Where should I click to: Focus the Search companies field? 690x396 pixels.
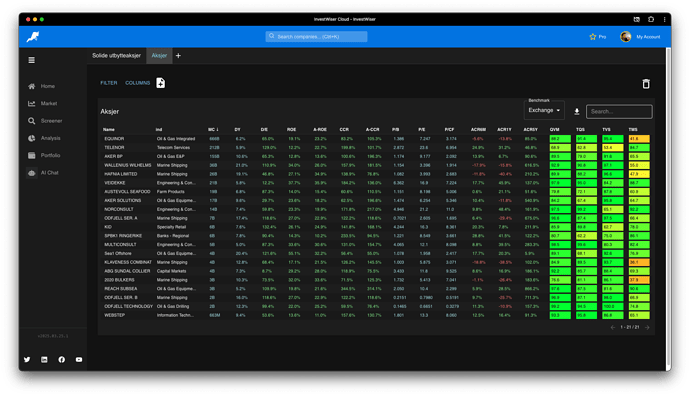point(316,37)
